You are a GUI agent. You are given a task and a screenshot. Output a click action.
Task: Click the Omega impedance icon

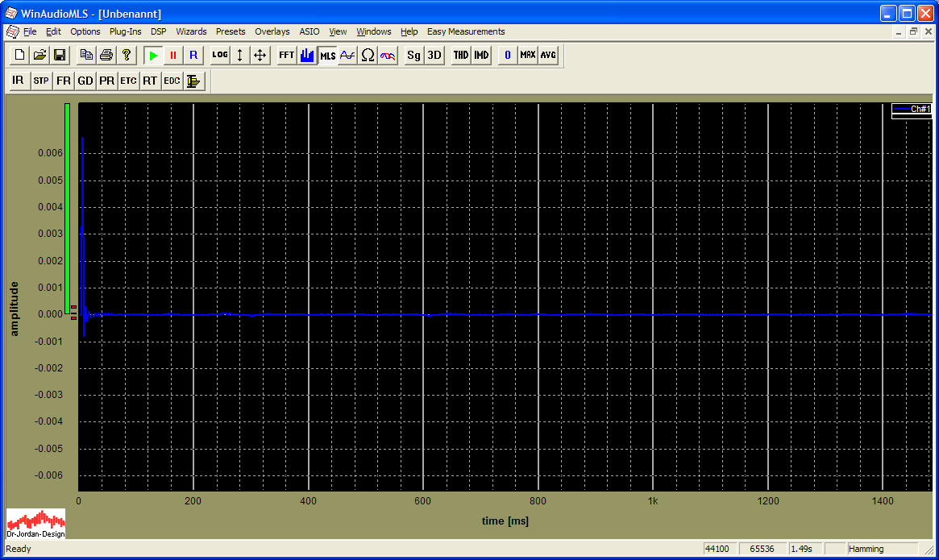click(368, 56)
